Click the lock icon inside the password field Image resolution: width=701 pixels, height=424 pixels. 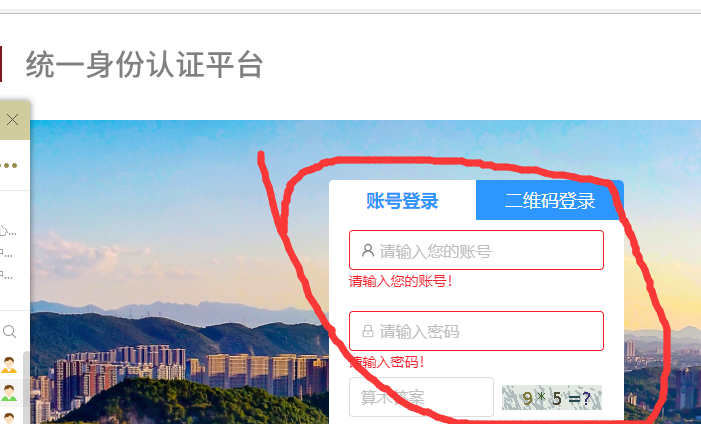pos(368,331)
